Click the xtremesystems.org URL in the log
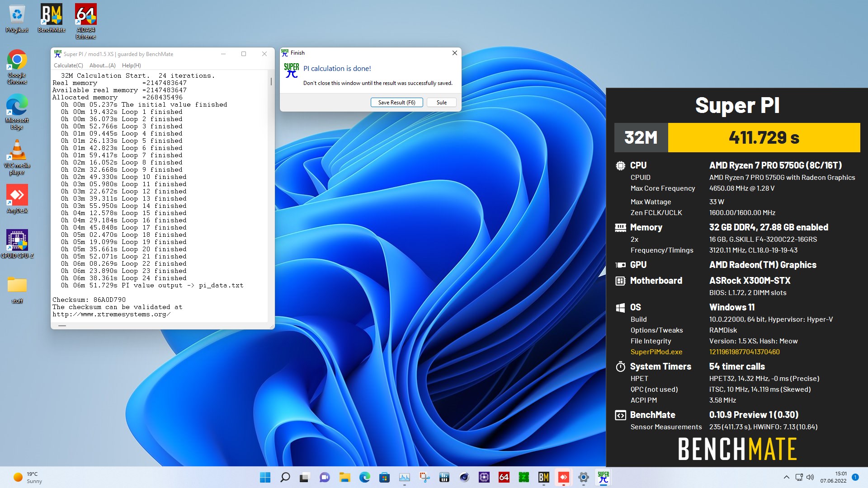The width and height of the screenshot is (868, 488). tap(111, 314)
